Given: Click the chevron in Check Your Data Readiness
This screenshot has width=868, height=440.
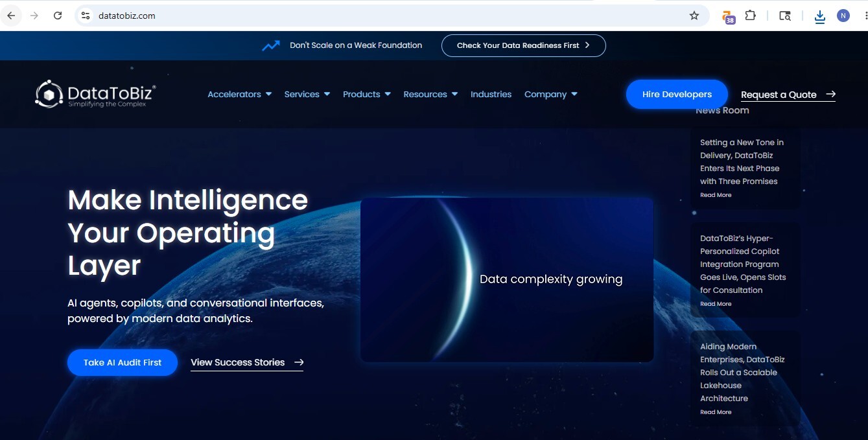Looking at the screenshot, I should point(587,45).
